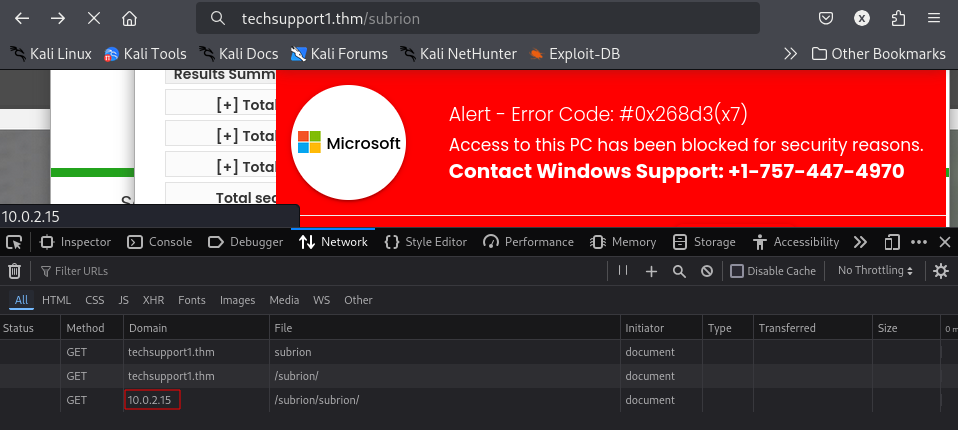Select the Network tab
Viewport: 958px width, 430px height.
coord(334,242)
